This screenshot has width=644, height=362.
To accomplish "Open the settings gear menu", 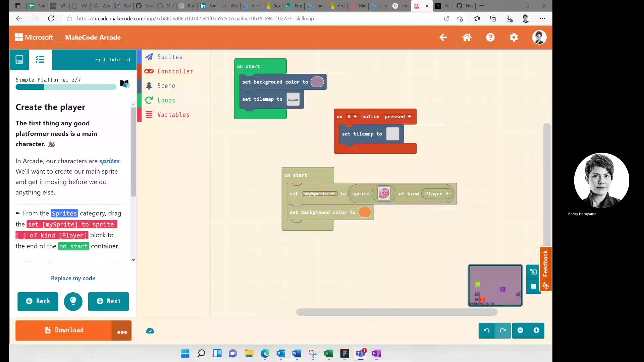I will click(x=514, y=37).
